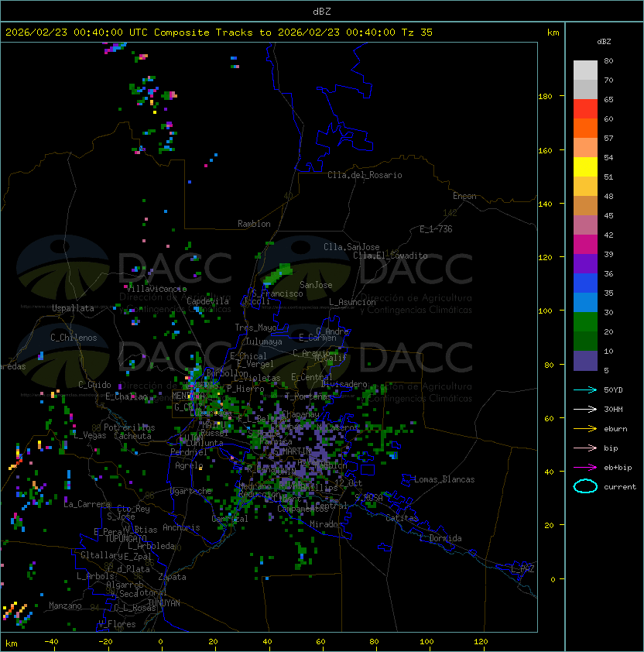Click the Composite Tracks timestamp header
Image resolution: width=644 pixels, height=652 pixels.
click(219, 33)
